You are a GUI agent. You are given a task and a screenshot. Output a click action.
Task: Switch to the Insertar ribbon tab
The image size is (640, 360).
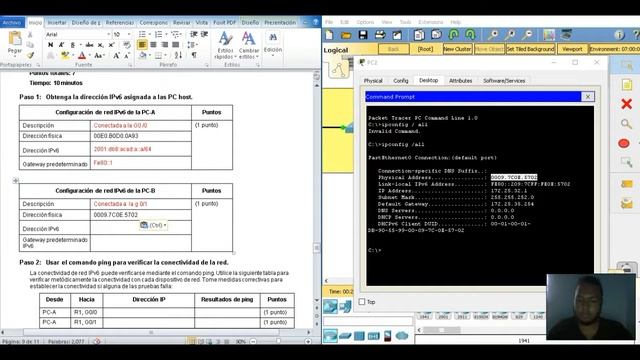(x=56, y=22)
